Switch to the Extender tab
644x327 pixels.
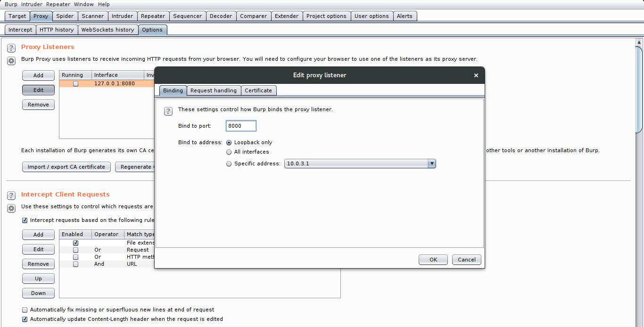(287, 16)
